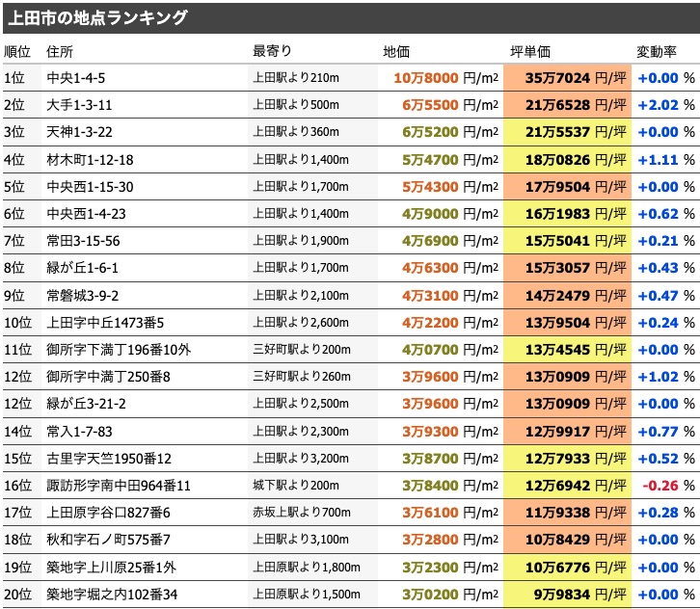Click the +1.02 % change rate
The image size is (700, 609).
pyautogui.click(x=666, y=377)
